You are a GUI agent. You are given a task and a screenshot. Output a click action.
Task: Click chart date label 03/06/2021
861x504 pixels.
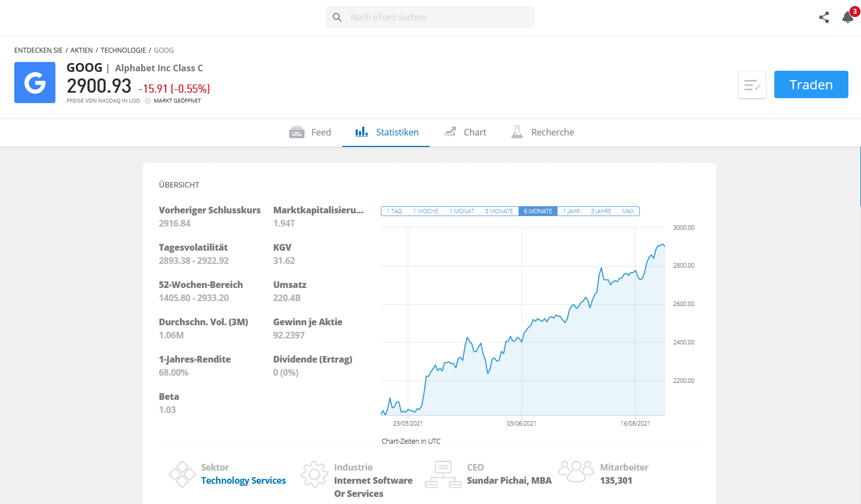521,423
